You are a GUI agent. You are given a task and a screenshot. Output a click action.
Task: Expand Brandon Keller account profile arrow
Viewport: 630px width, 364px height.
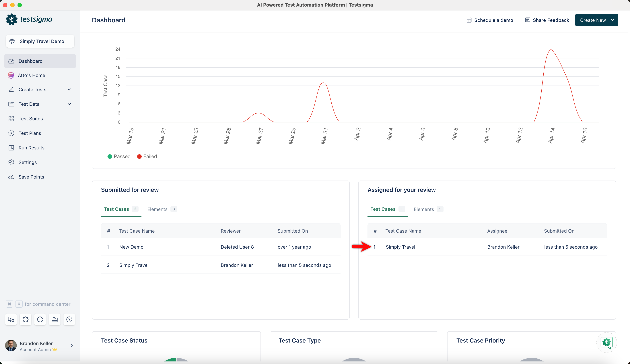click(x=72, y=345)
